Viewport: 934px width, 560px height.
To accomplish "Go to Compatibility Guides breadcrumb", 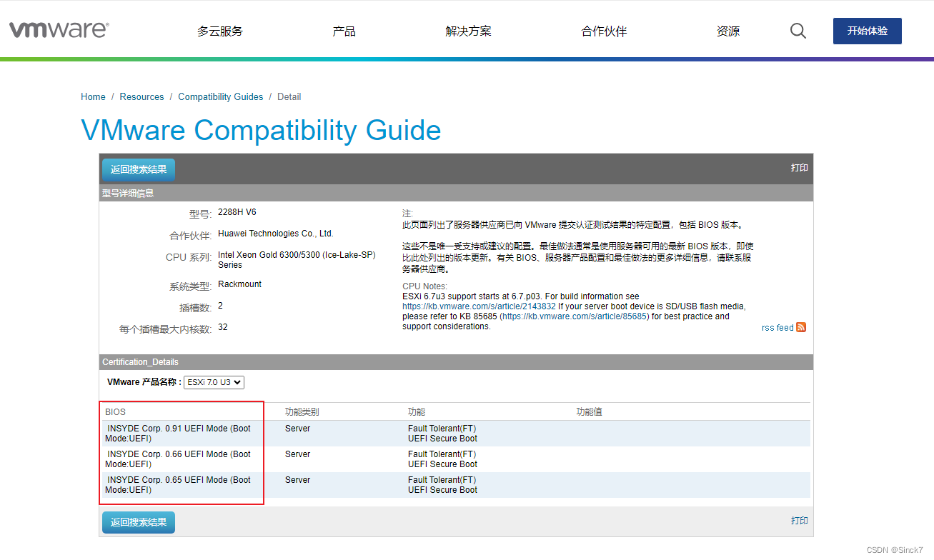I will tap(221, 96).
